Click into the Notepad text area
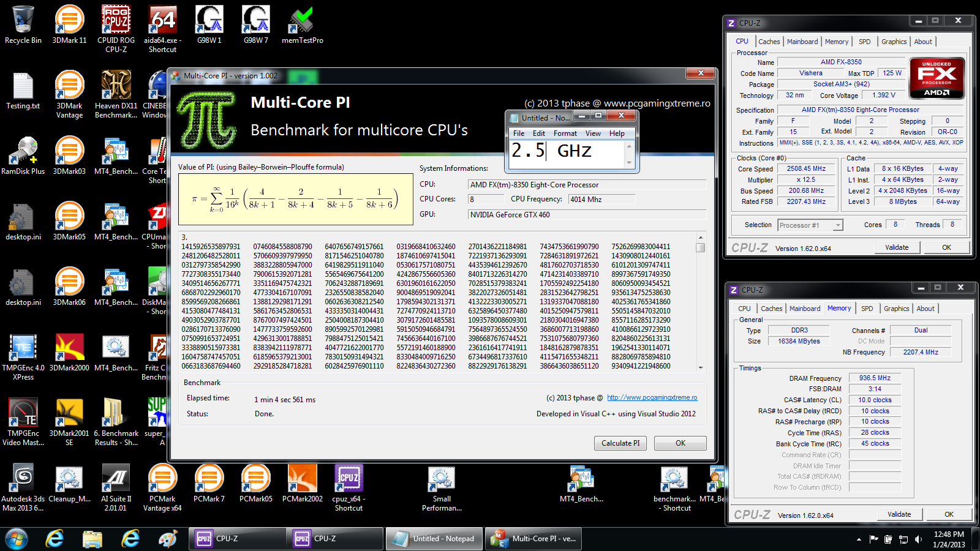The height and width of the screenshot is (551, 980). coord(567,153)
